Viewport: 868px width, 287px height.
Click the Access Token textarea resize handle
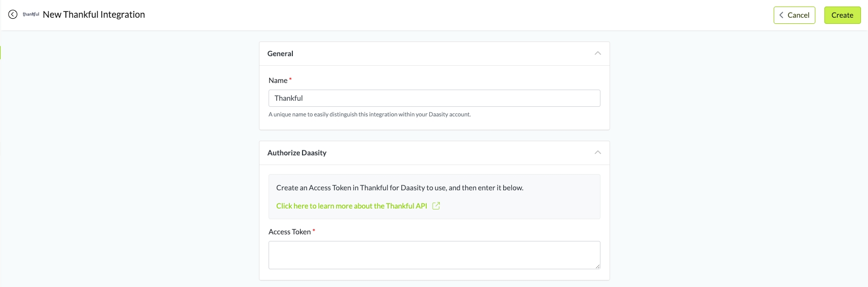[597, 266]
